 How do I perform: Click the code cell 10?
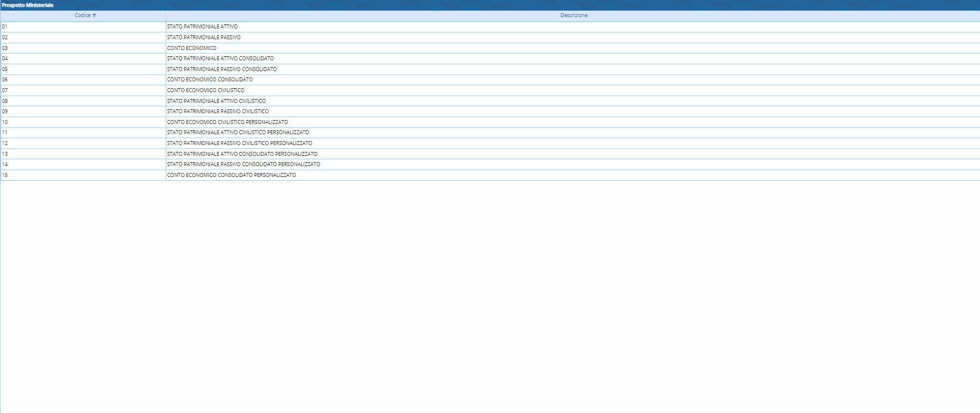pyautogui.click(x=5, y=122)
